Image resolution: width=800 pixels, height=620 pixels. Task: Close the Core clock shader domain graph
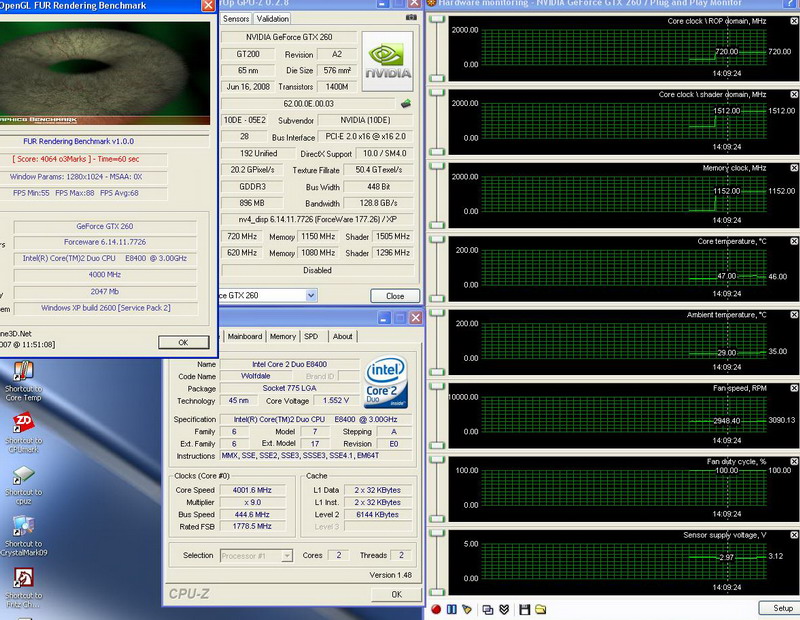pyautogui.click(x=794, y=94)
